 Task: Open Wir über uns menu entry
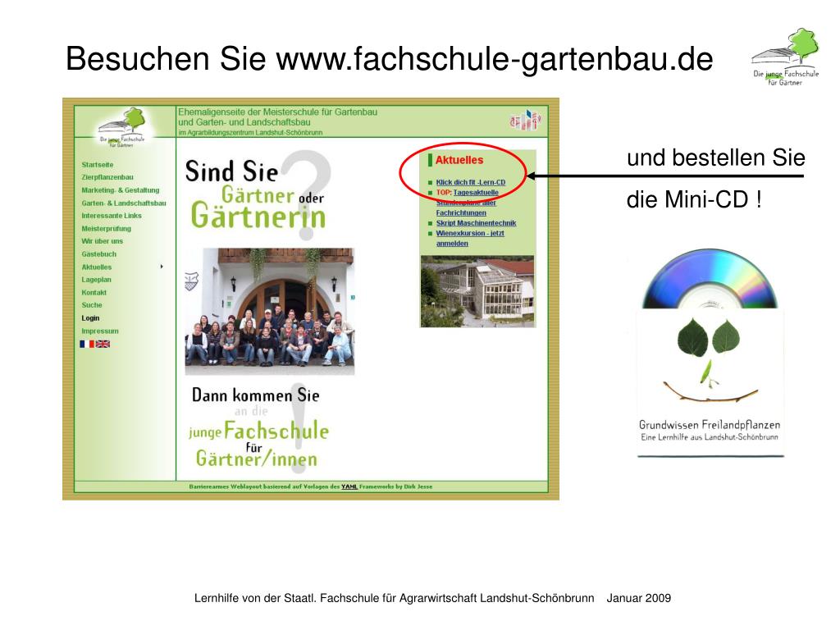pos(103,241)
